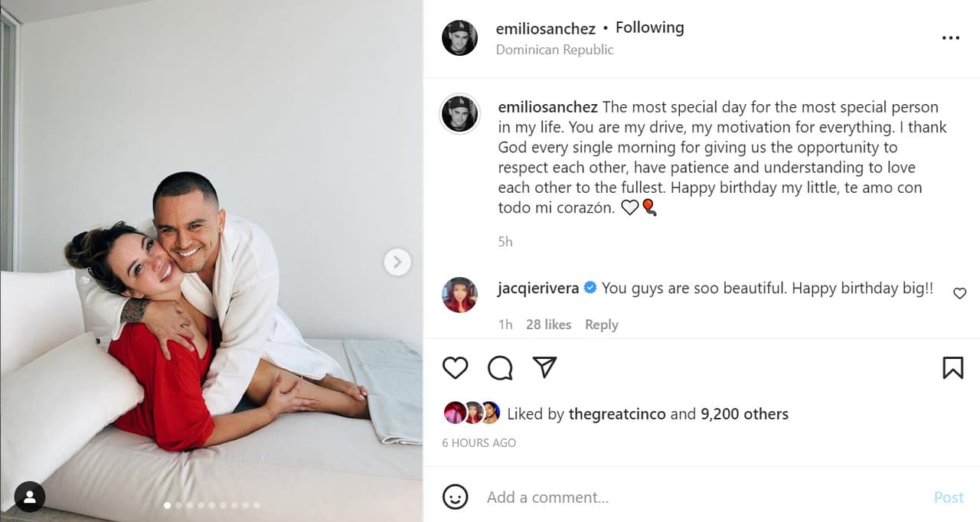Open comments via the speech bubble icon
The height and width of the screenshot is (522, 980).
pyautogui.click(x=500, y=368)
